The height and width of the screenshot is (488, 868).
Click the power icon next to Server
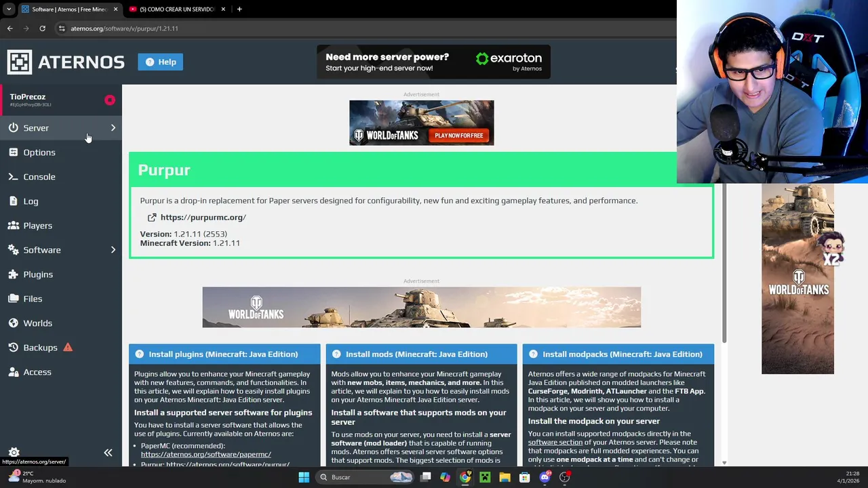pyautogui.click(x=14, y=127)
